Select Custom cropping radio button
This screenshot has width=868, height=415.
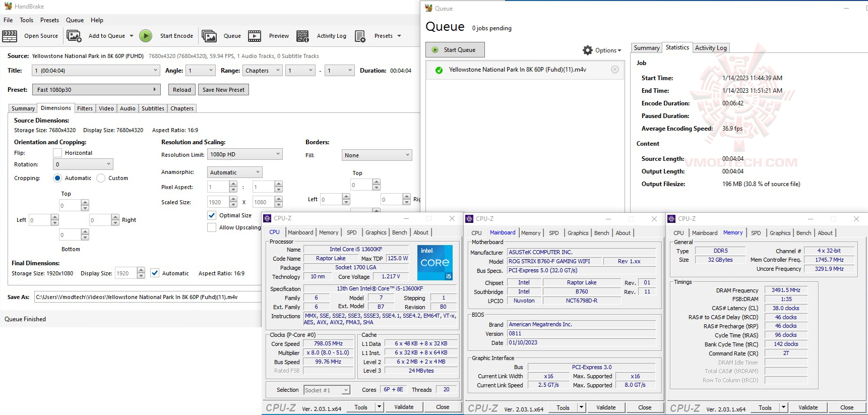pos(101,178)
